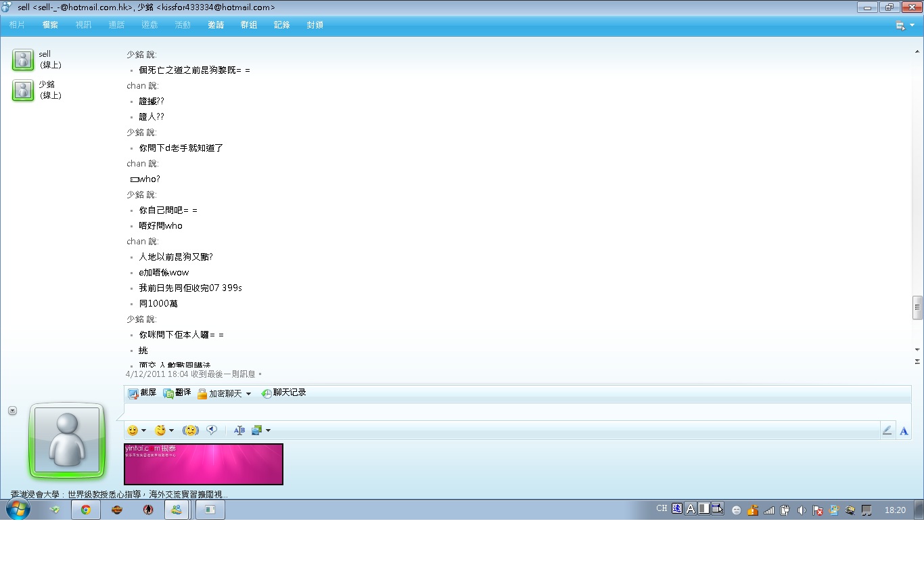The height and width of the screenshot is (578, 924).
Task: Click the message 同1000萬
Action: (158, 304)
